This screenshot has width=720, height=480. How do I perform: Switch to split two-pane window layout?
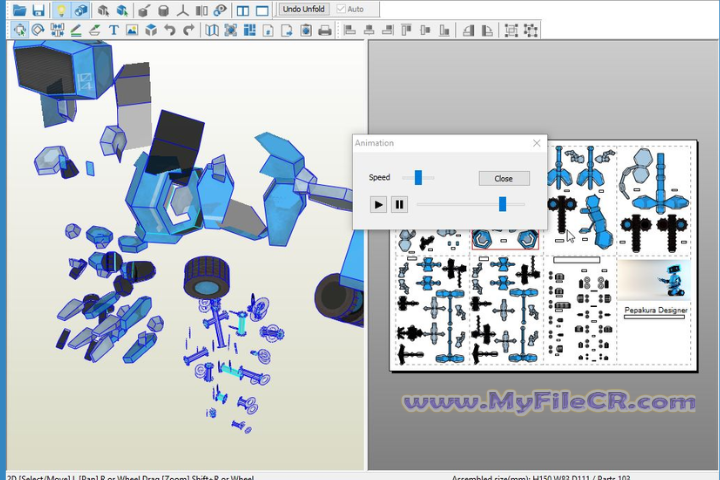click(243, 10)
